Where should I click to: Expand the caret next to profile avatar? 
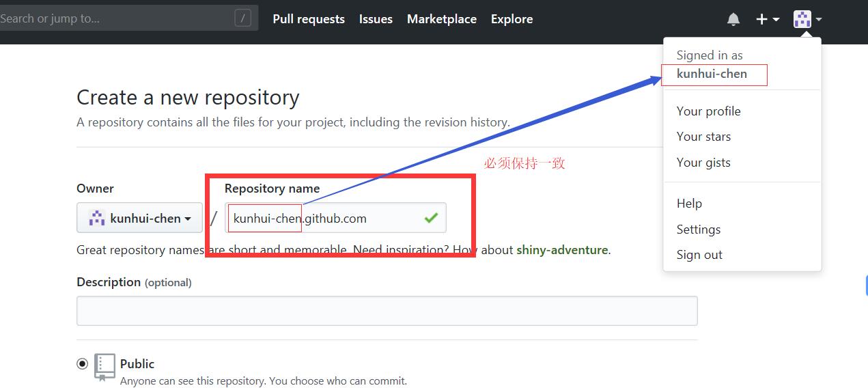point(818,19)
